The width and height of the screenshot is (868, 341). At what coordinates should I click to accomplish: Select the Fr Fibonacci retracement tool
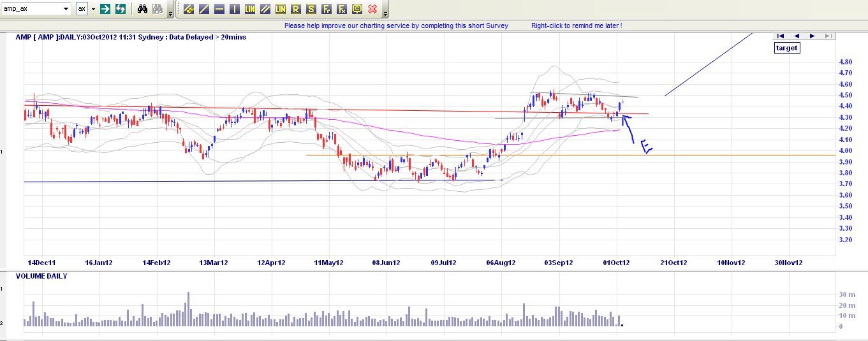pyautogui.click(x=327, y=9)
